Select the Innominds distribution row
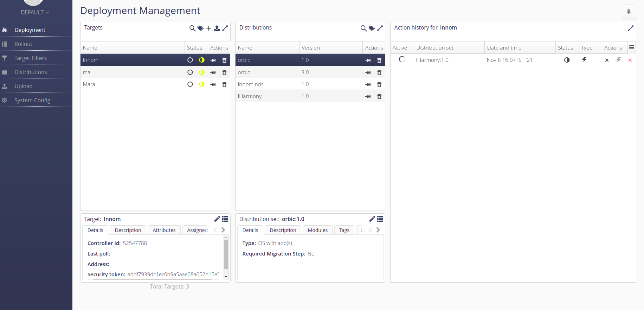The height and width of the screenshot is (310, 644). coord(310,84)
